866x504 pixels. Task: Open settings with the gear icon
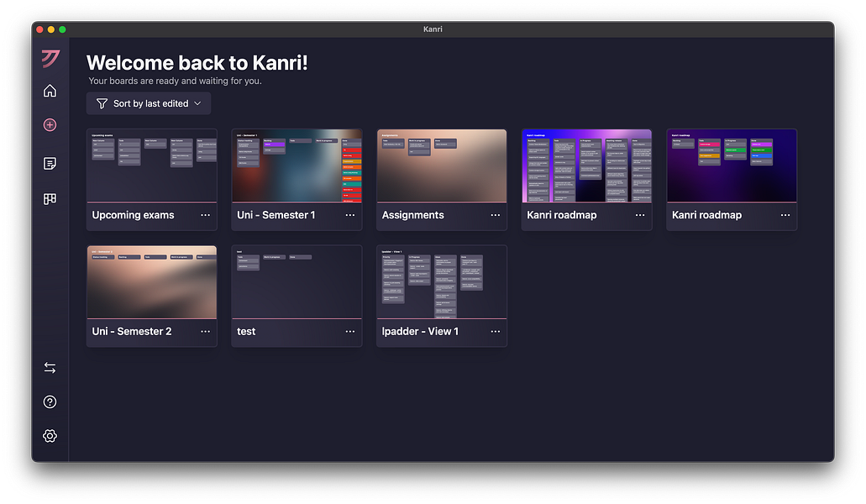(x=50, y=436)
